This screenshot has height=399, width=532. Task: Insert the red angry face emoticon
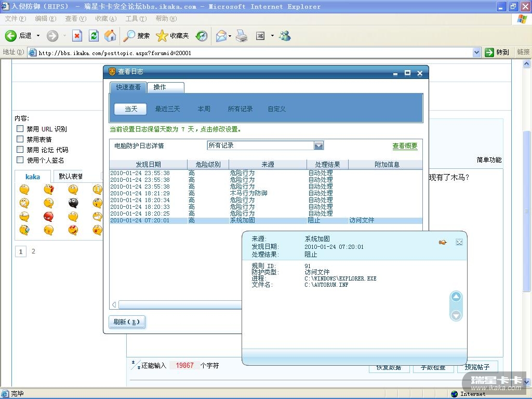click(x=48, y=217)
